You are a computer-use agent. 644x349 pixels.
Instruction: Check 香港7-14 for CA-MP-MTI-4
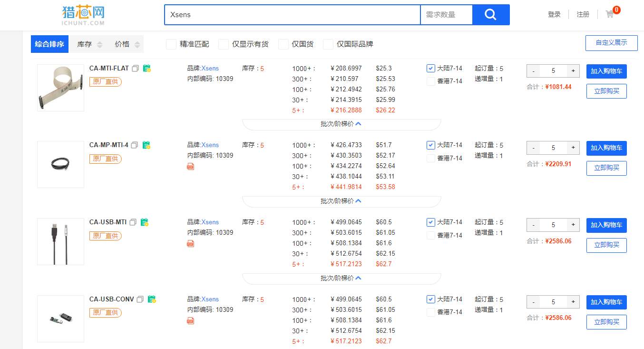(431, 158)
